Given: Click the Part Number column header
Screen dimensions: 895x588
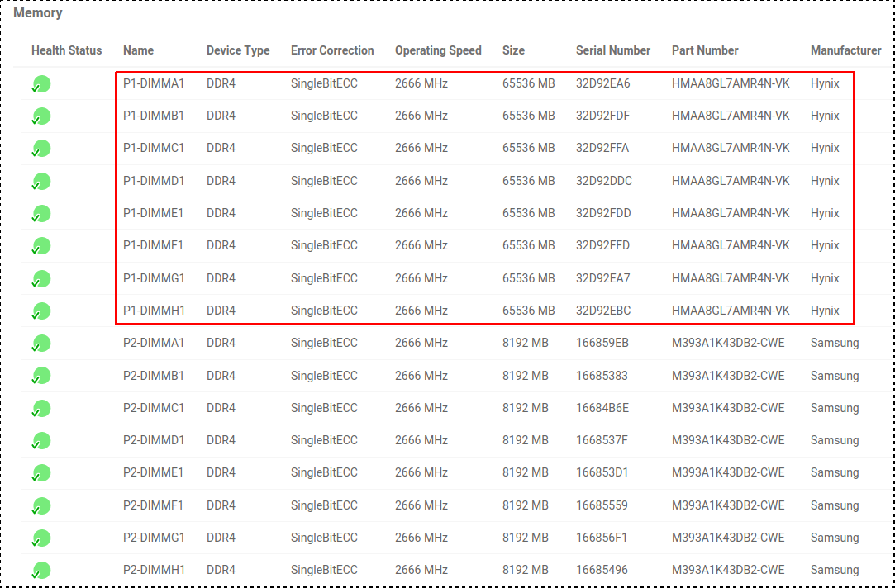Looking at the screenshot, I should (705, 50).
